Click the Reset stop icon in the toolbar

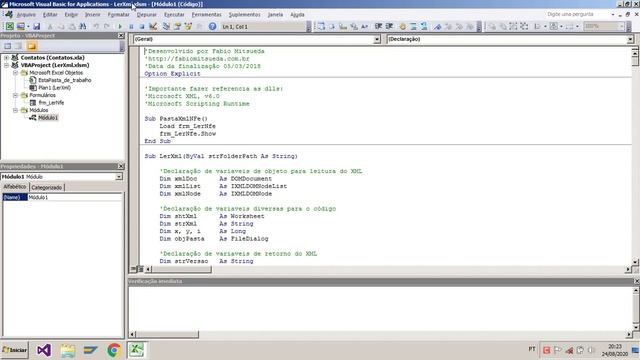point(142,27)
